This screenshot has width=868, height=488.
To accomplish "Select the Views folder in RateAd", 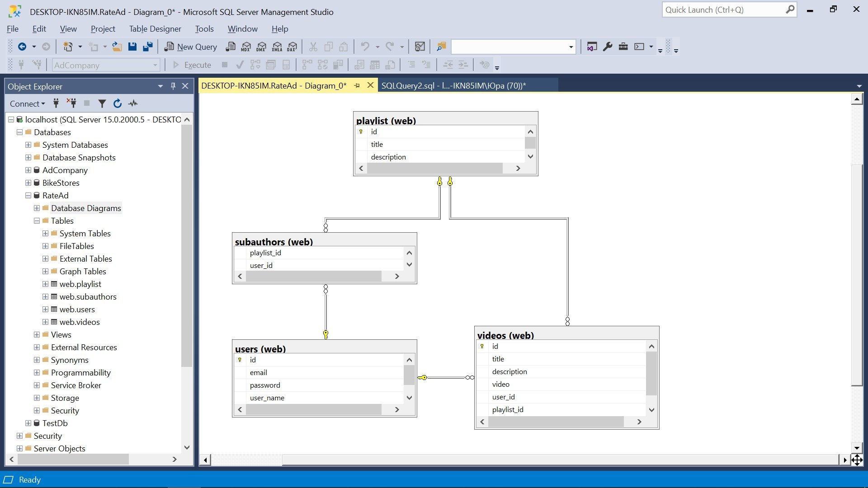I will (x=61, y=335).
